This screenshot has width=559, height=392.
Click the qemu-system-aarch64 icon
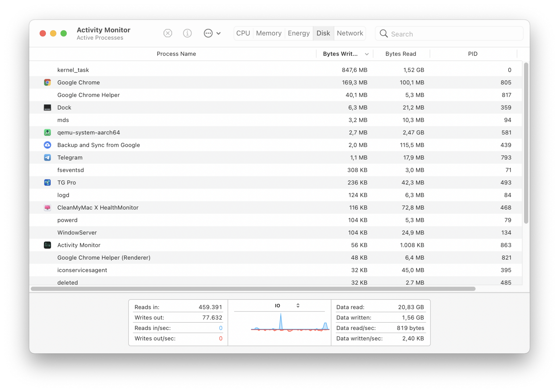(x=47, y=132)
